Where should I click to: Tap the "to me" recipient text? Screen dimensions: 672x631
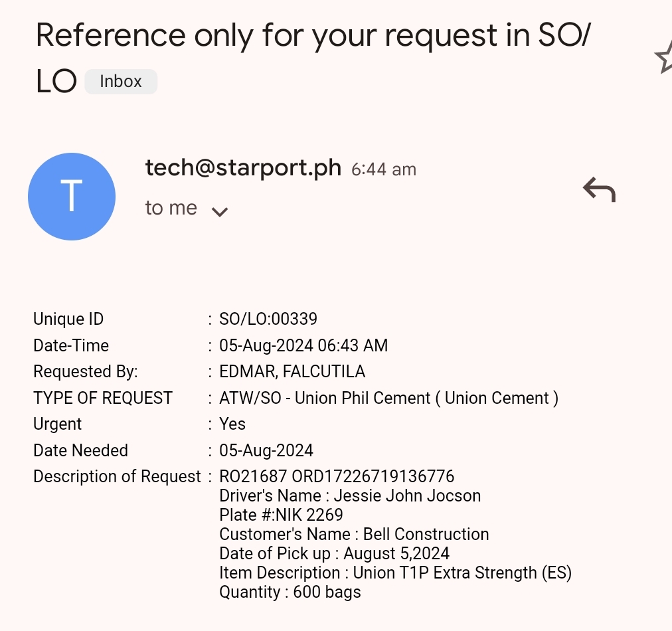[x=171, y=209]
